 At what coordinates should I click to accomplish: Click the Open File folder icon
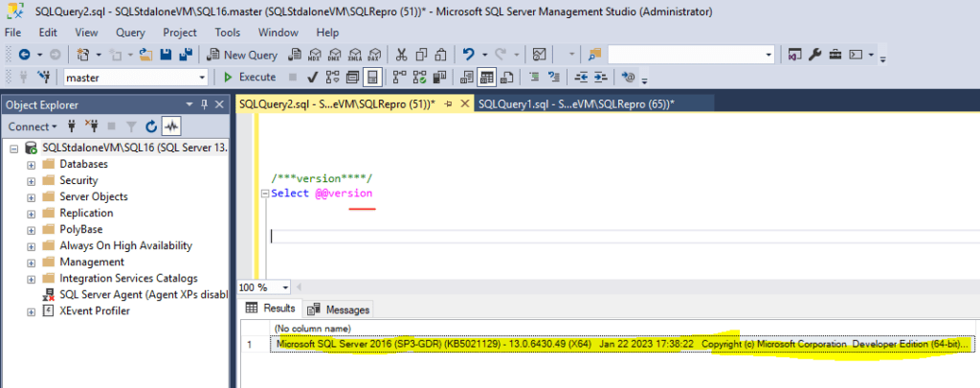145,55
